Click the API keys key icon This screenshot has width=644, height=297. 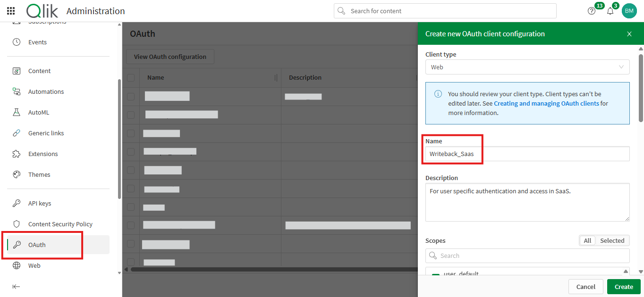coord(17,203)
